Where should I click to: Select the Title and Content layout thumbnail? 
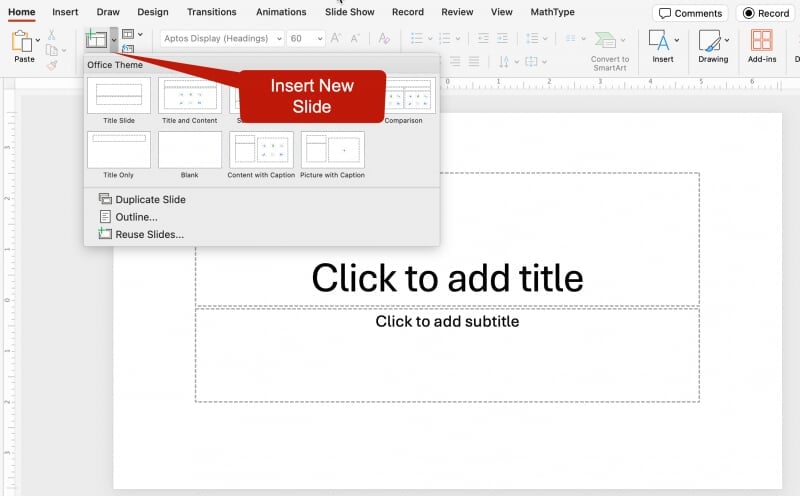[190, 95]
